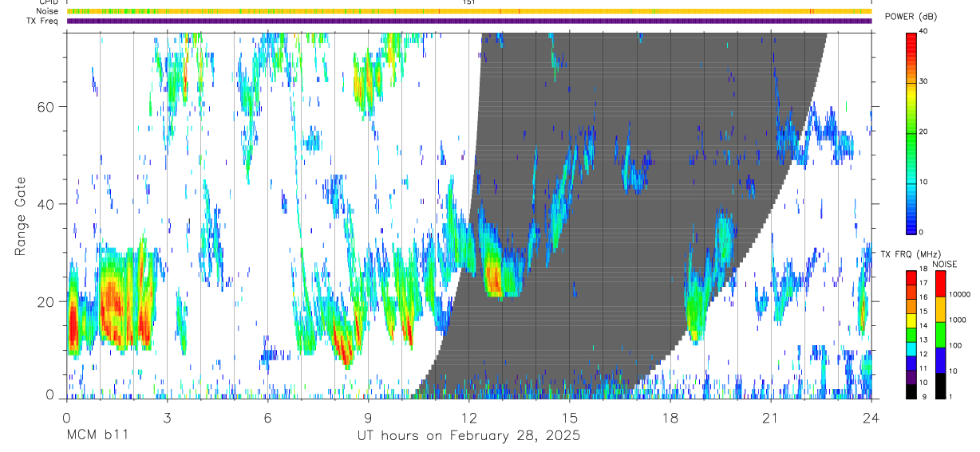This screenshot has height=452, width=980.
Task: Click the UT hours on February 28, 2025 title
Action: [x=468, y=436]
